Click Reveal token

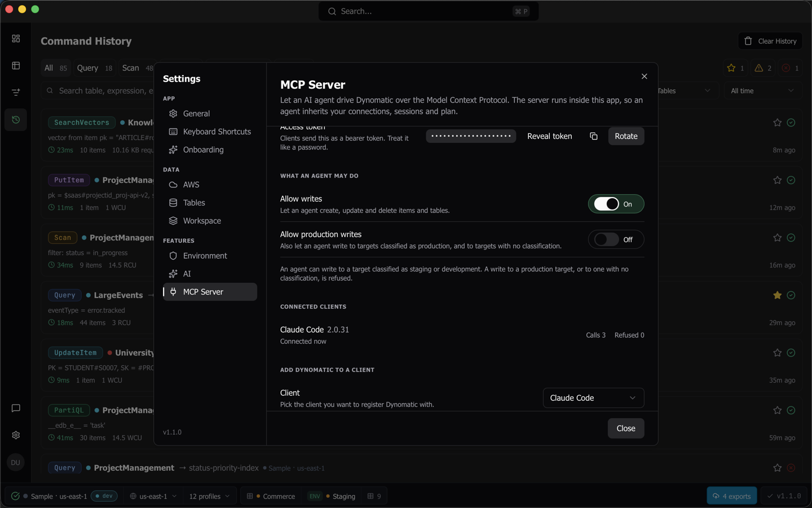point(549,136)
